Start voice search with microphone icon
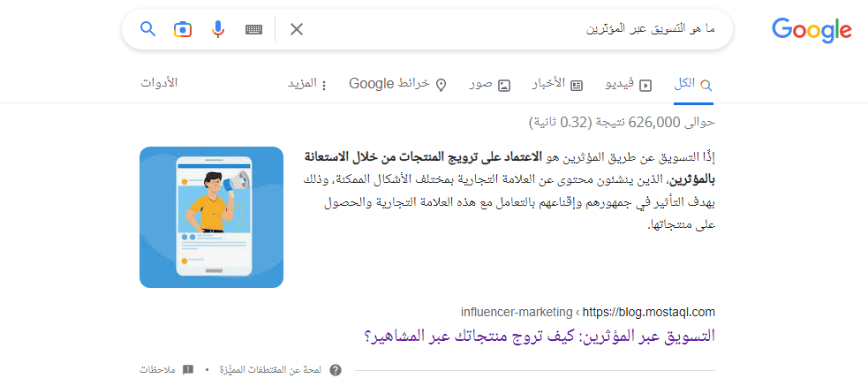Image resolution: width=868 pixels, height=386 pixels. pyautogui.click(x=218, y=29)
